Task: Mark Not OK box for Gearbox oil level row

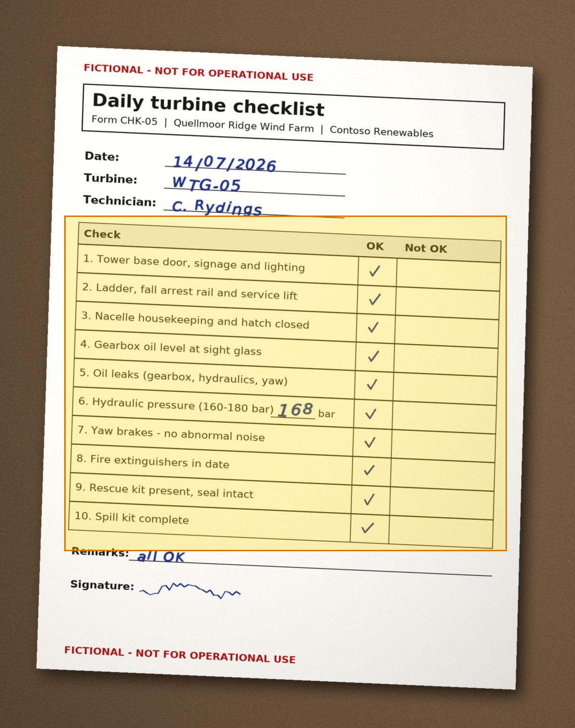Action: click(x=446, y=360)
